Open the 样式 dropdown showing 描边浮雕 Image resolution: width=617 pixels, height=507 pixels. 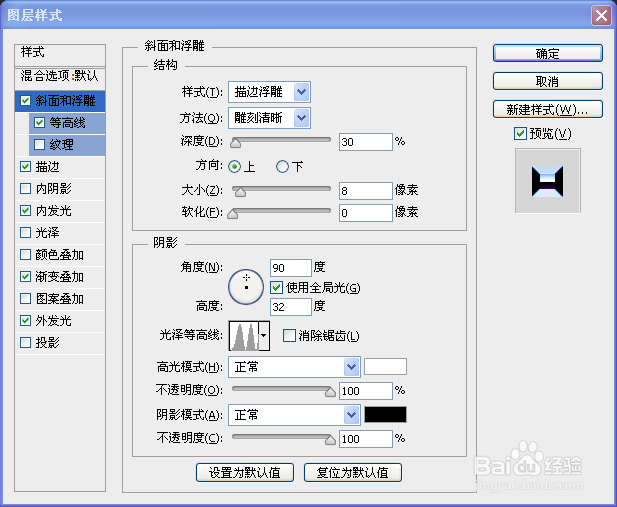(x=269, y=92)
